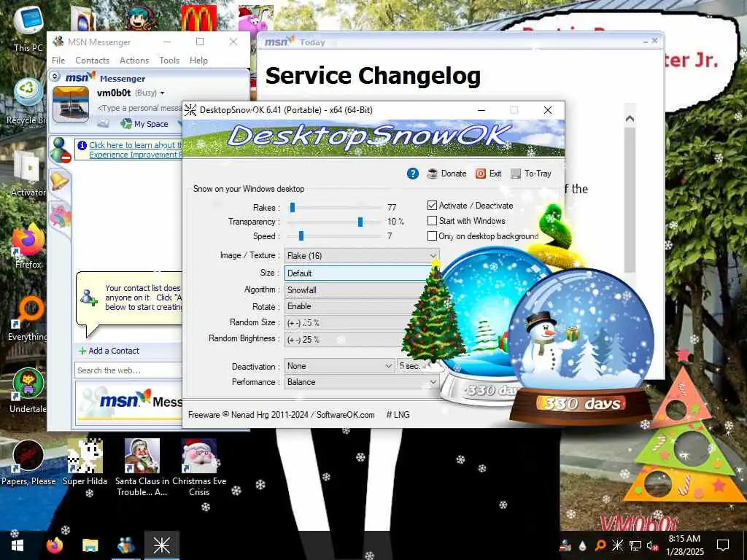This screenshot has height=560, width=747.
Task: Adjust the Speed slider handle
Action: click(x=301, y=236)
